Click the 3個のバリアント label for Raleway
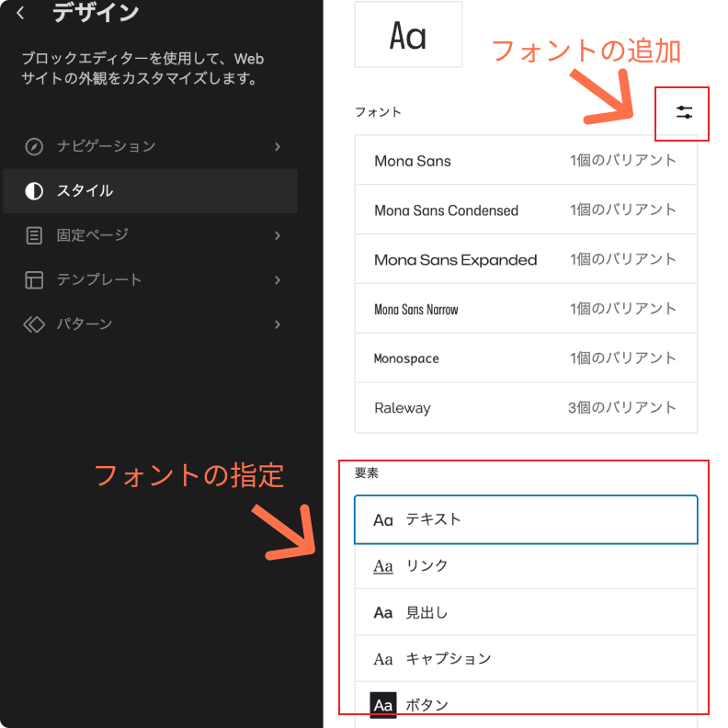 click(x=622, y=407)
